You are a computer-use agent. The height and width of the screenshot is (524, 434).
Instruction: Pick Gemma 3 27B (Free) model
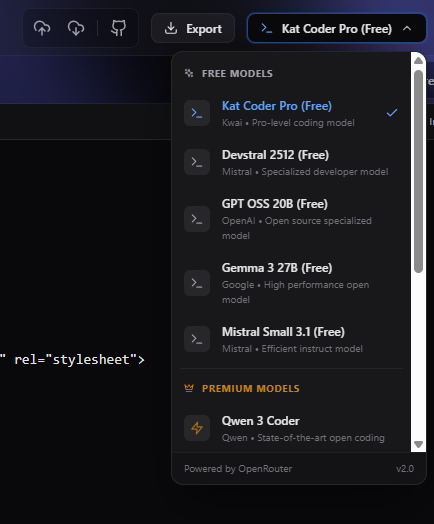(291, 283)
